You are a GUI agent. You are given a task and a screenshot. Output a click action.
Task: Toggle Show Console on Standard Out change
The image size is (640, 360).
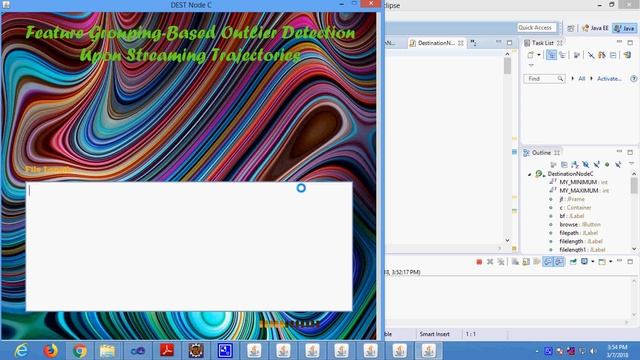click(x=548, y=262)
